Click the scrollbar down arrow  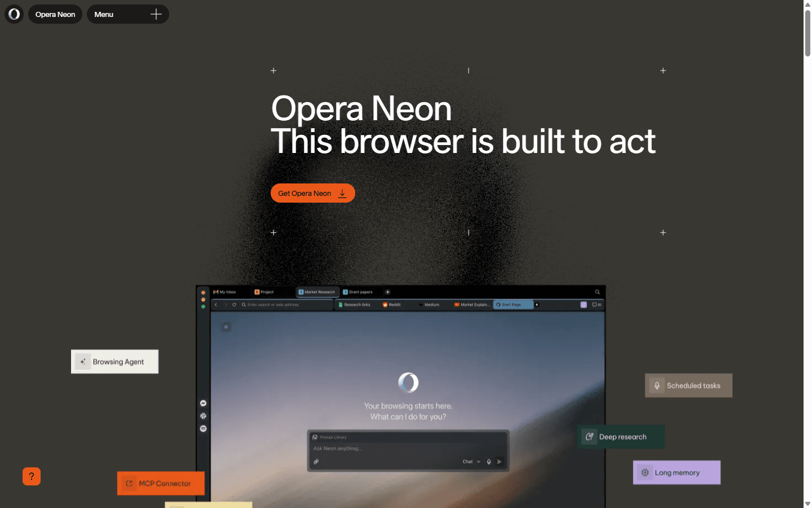(807, 503)
